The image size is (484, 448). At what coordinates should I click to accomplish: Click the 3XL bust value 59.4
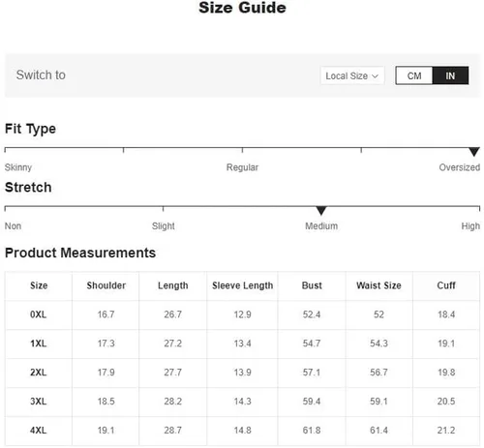coord(312,402)
